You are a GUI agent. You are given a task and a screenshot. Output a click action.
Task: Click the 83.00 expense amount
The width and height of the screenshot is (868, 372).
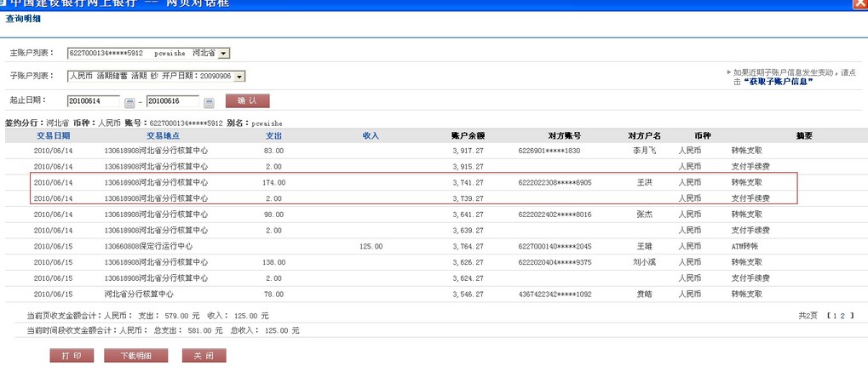tap(273, 151)
